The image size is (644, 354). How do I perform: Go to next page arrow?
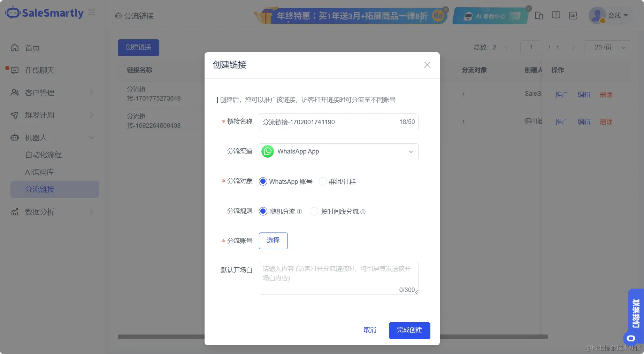click(574, 47)
